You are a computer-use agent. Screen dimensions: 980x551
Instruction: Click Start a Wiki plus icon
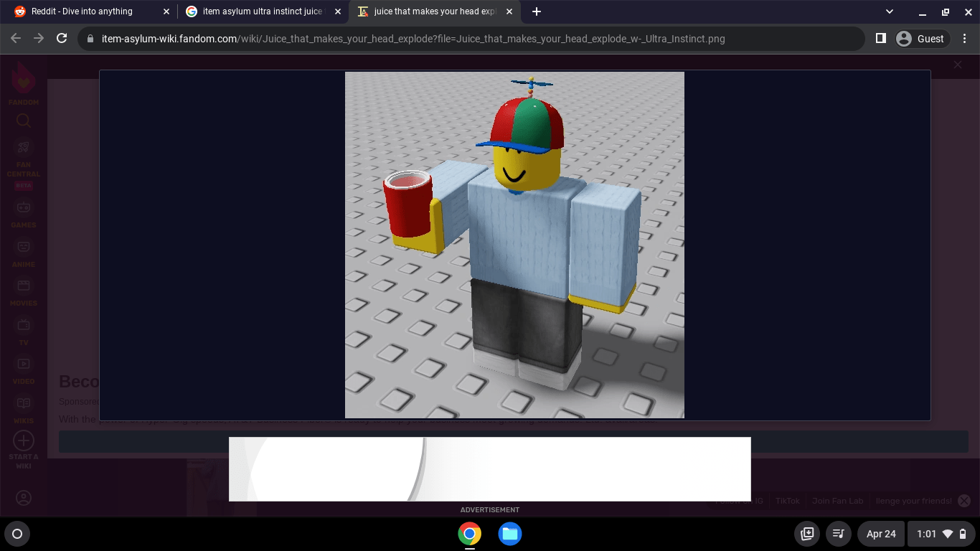pos(24,441)
